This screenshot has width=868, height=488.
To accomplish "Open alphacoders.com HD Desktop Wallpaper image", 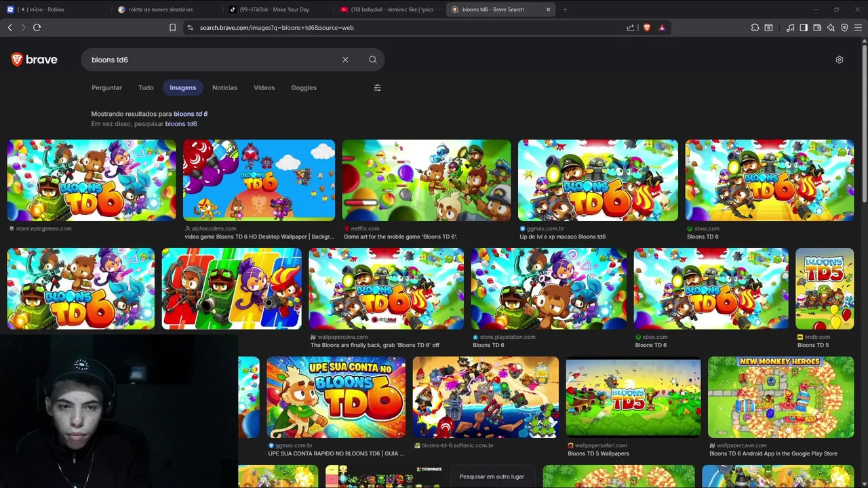I will pyautogui.click(x=259, y=180).
